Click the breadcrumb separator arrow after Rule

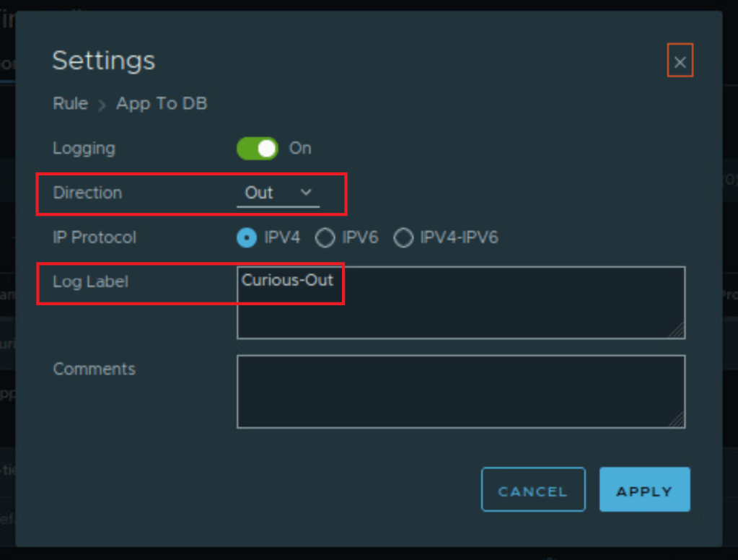pyautogui.click(x=102, y=105)
